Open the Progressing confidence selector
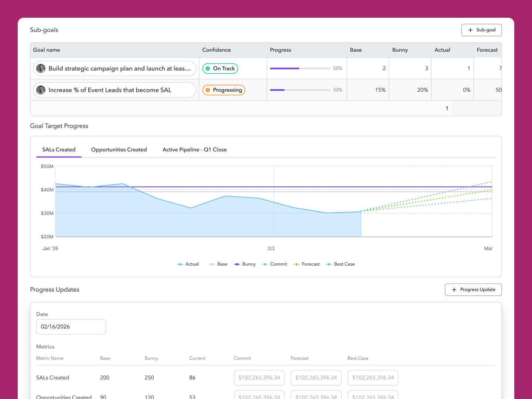The width and height of the screenshot is (532, 399). tap(224, 90)
